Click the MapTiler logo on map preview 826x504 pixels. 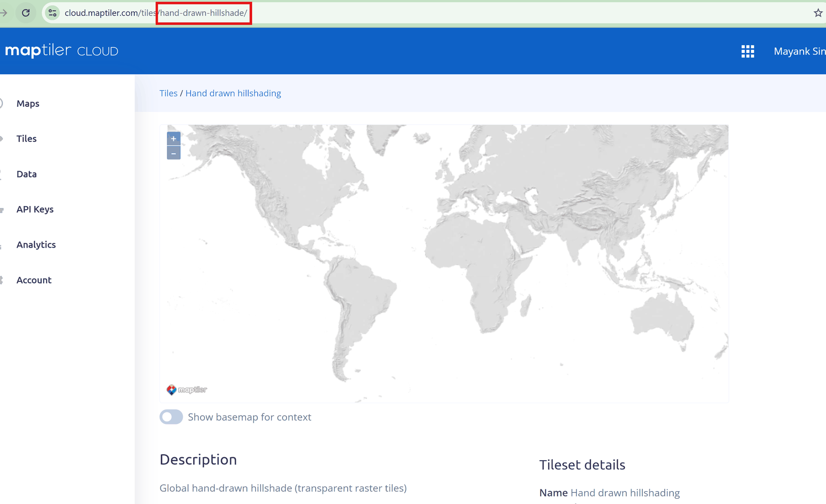[187, 390]
